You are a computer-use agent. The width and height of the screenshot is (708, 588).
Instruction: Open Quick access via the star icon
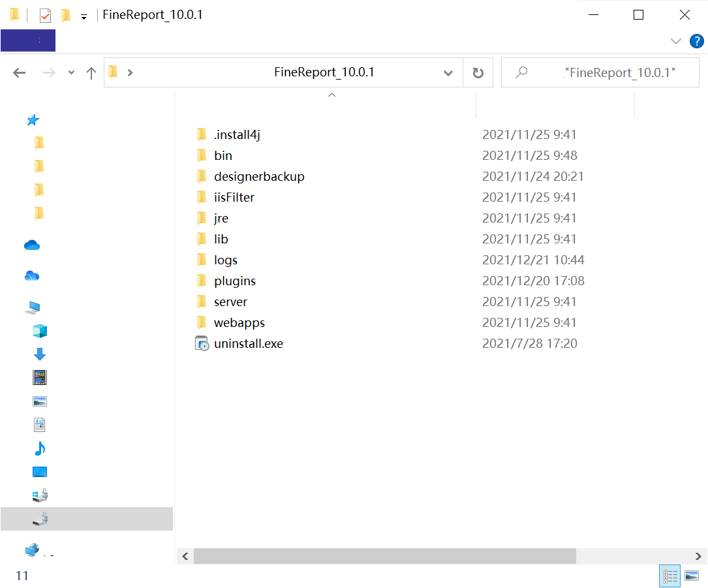click(33, 120)
